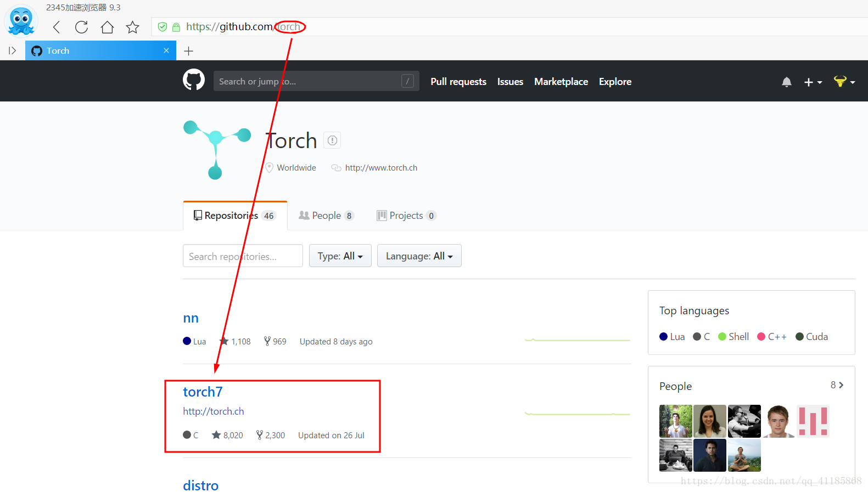The height and width of the screenshot is (492, 868).
Task: Click the slash shortcut key icon
Action: pos(407,81)
